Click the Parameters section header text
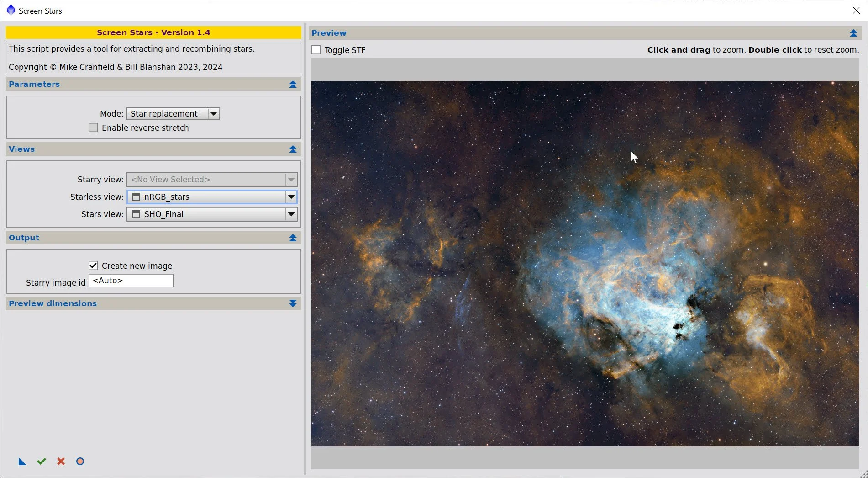 point(34,84)
